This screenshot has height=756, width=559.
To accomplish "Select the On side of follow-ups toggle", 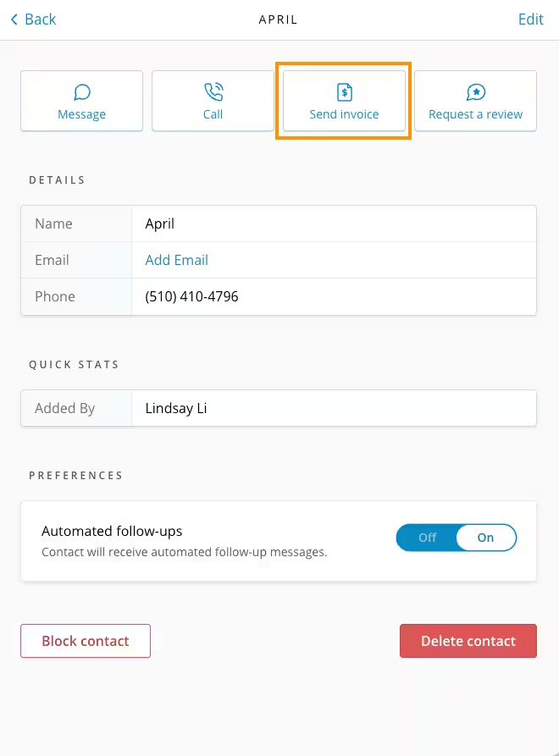I will [485, 538].
